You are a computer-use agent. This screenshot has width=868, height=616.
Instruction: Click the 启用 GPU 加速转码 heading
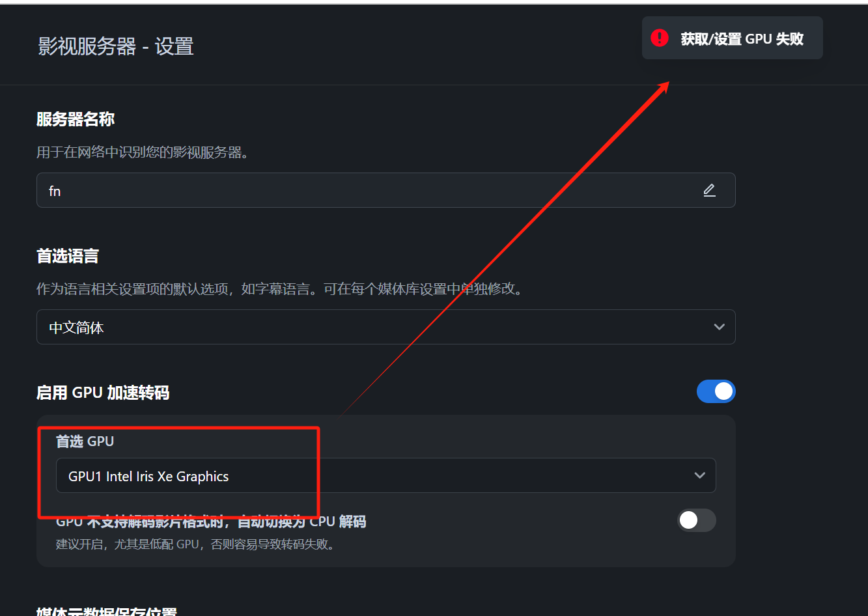coord(103,393)
